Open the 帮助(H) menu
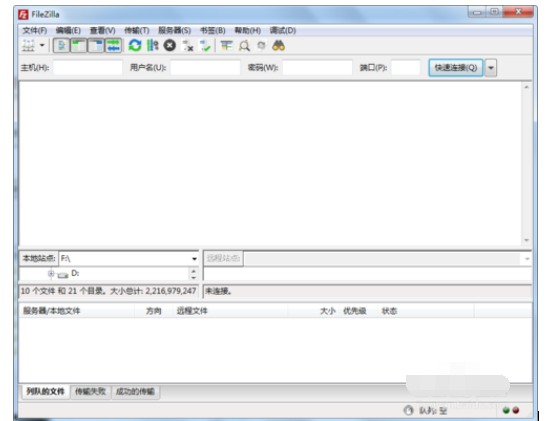This screenshot has height=421, width=558. (248, 31)
